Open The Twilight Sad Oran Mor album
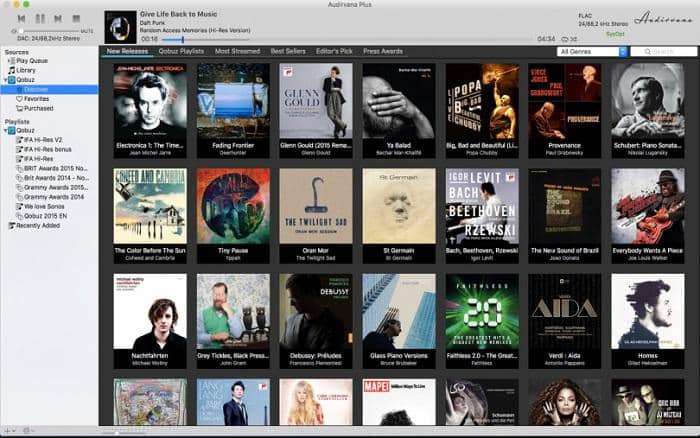This screenshot has width=700, height=438. (316, 206)
